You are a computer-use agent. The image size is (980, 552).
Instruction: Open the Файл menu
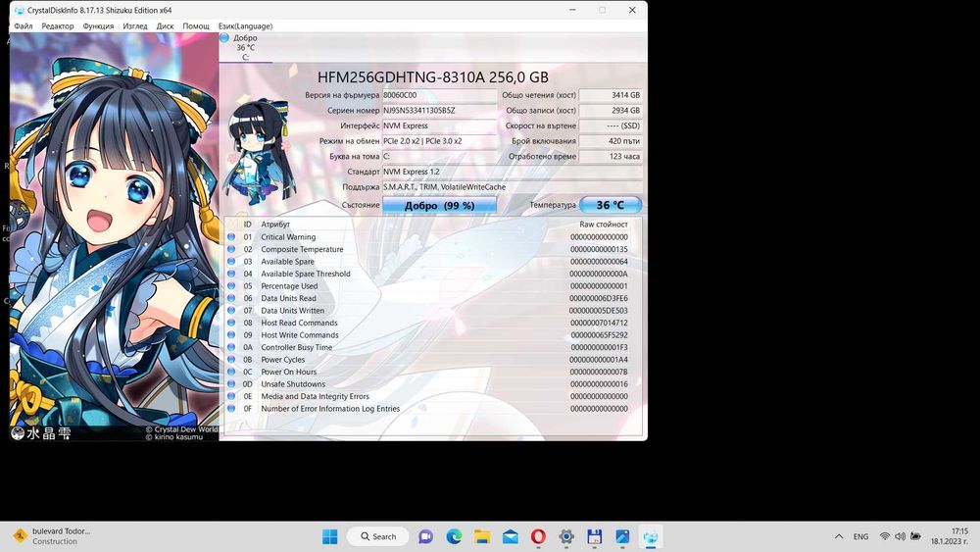(24, 26)
